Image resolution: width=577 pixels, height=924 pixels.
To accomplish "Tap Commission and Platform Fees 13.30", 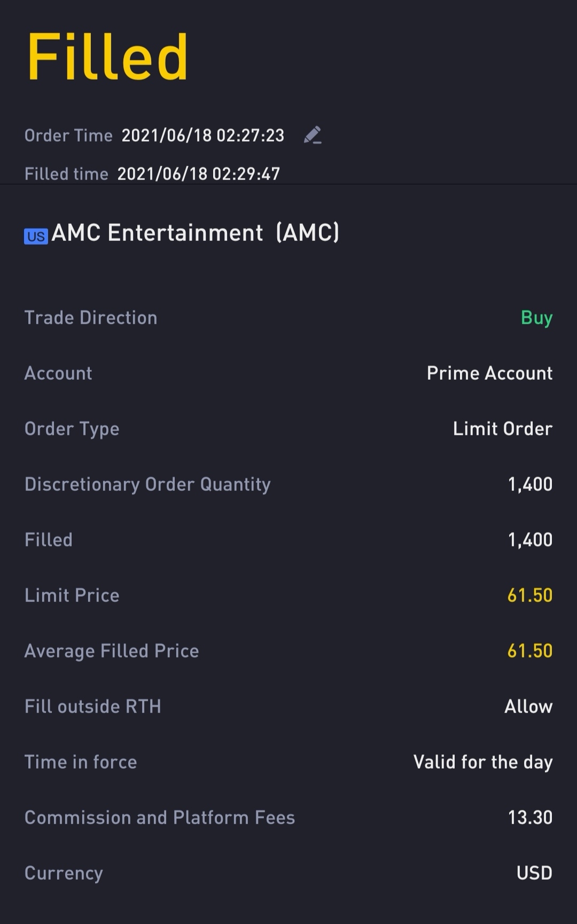I will tap(530, 817).
